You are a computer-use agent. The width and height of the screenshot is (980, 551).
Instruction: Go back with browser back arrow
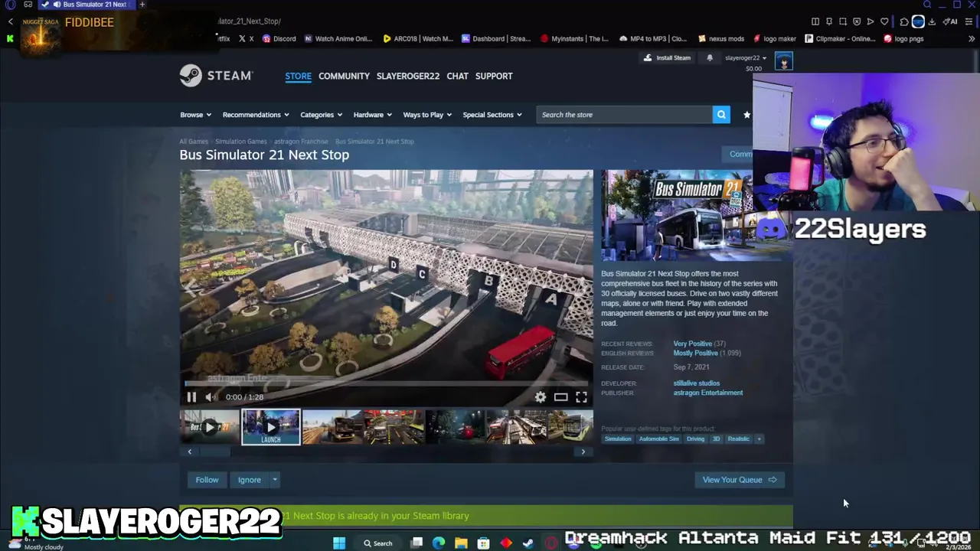coord(11,21)
